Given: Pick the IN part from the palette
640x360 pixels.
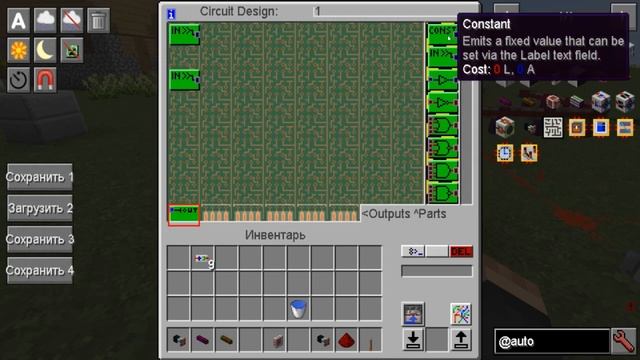Looking at the screenshot, I should tap(442, 56).
